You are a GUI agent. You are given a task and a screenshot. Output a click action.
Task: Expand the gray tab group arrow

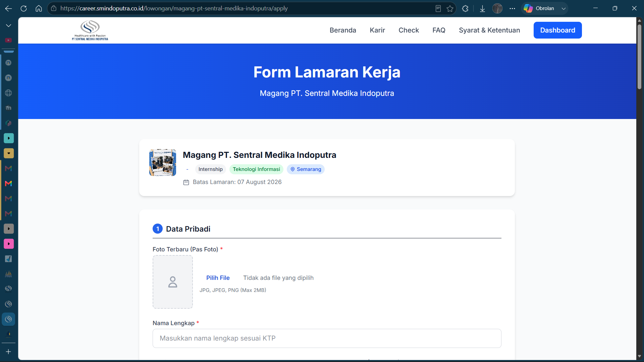[x=9, y=229]
